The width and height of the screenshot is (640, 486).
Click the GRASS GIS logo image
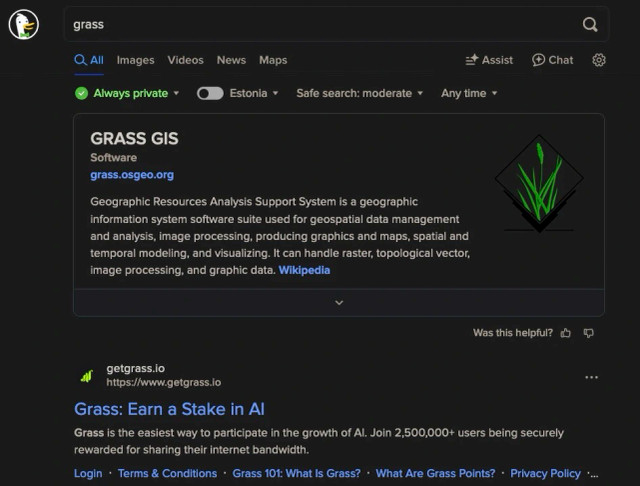(539, 184)
